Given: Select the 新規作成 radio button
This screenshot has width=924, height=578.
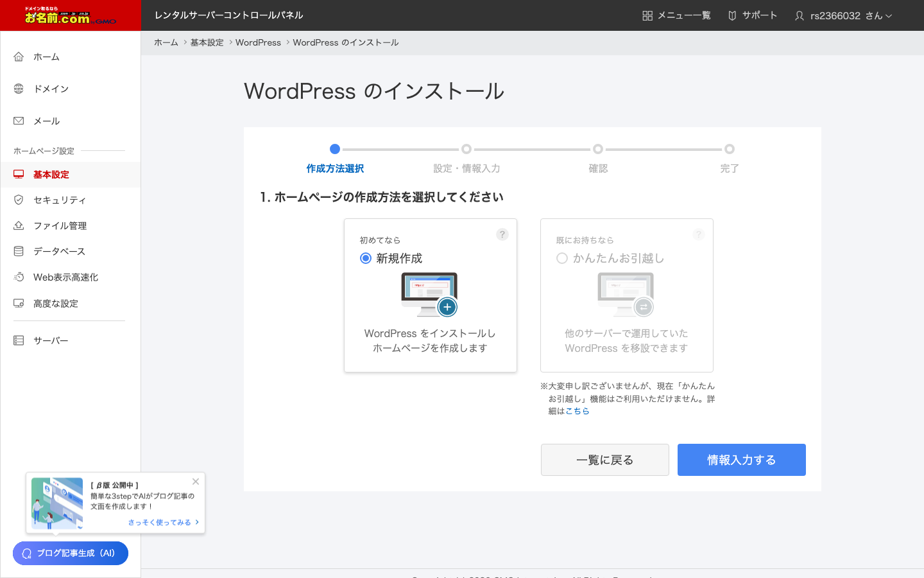Looking at the screenshot, I should point(366,258).
